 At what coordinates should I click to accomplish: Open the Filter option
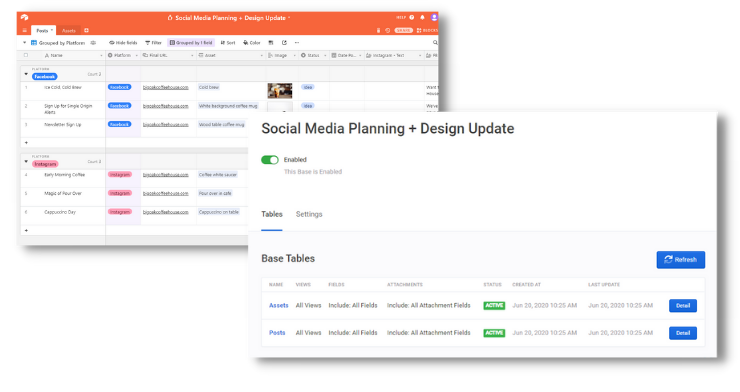(x=153, y=43)
